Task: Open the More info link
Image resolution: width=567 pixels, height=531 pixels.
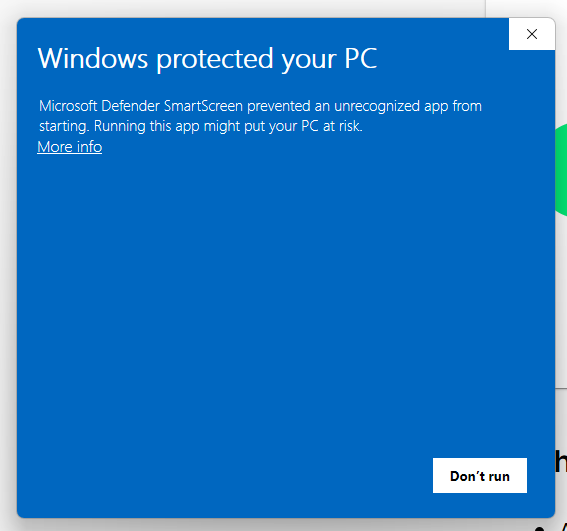Action: [69, 147]
